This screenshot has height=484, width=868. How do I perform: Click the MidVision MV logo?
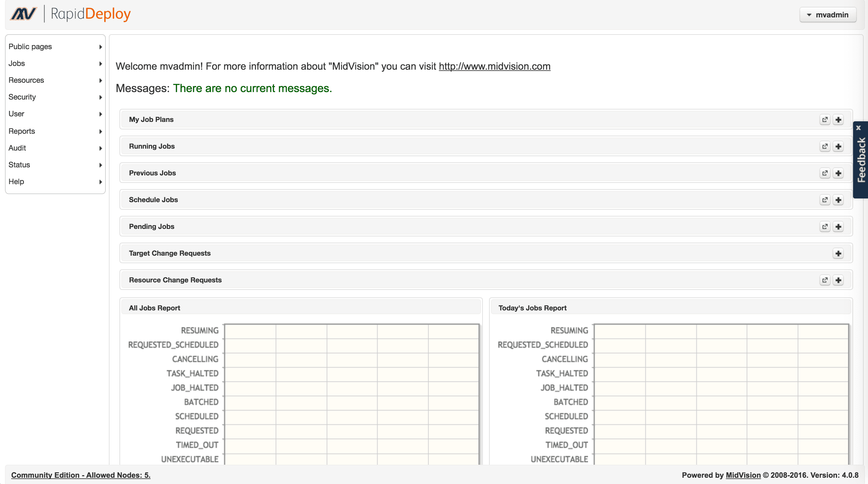23,14
